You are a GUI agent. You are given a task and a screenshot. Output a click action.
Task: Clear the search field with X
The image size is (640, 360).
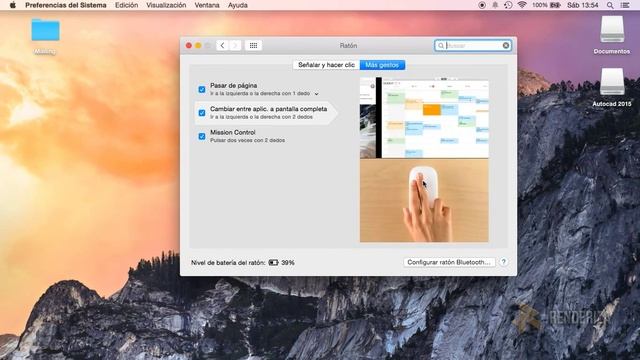(x=506, y=45)
